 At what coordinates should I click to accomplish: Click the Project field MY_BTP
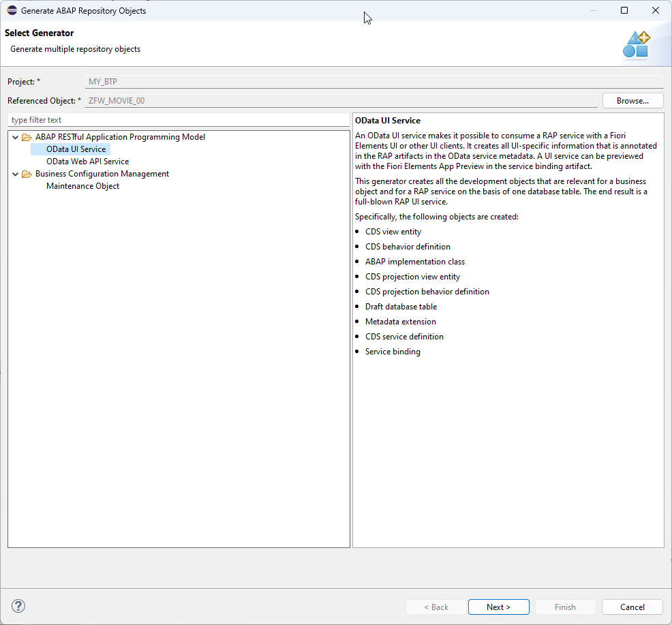pyautogui.click(x=374, y=81)
